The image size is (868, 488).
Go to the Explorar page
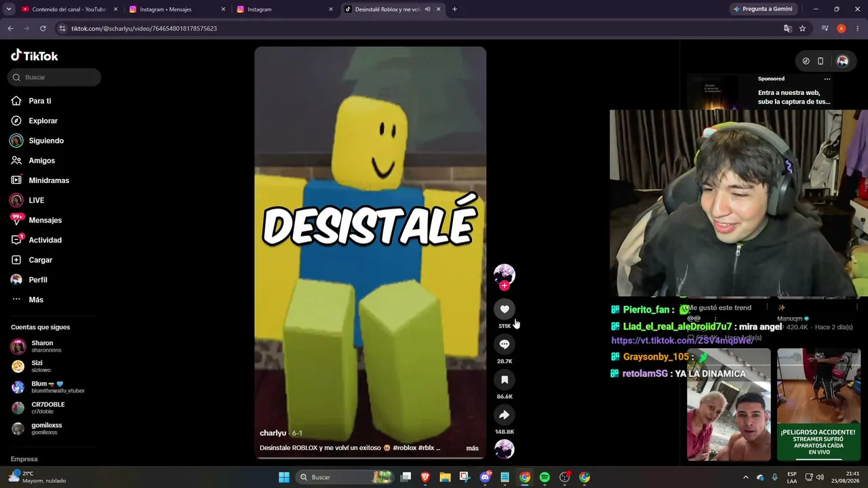[43, 121]
